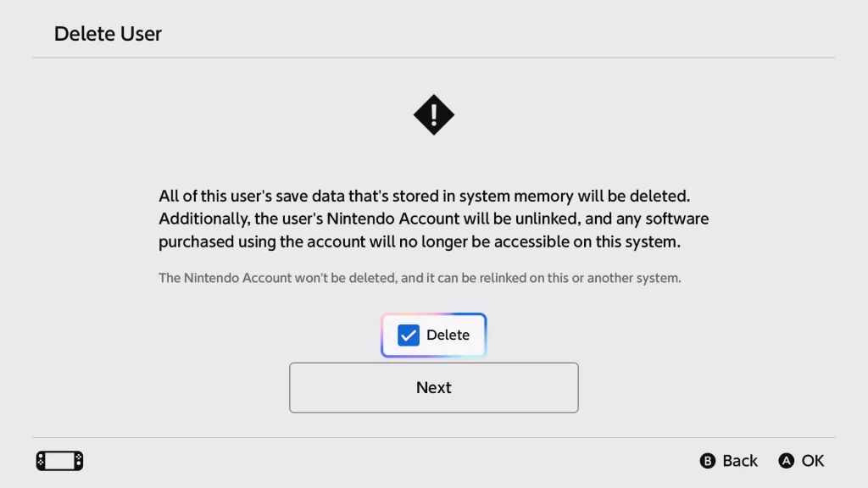Click the gray note about relinking account

point(420,278)
